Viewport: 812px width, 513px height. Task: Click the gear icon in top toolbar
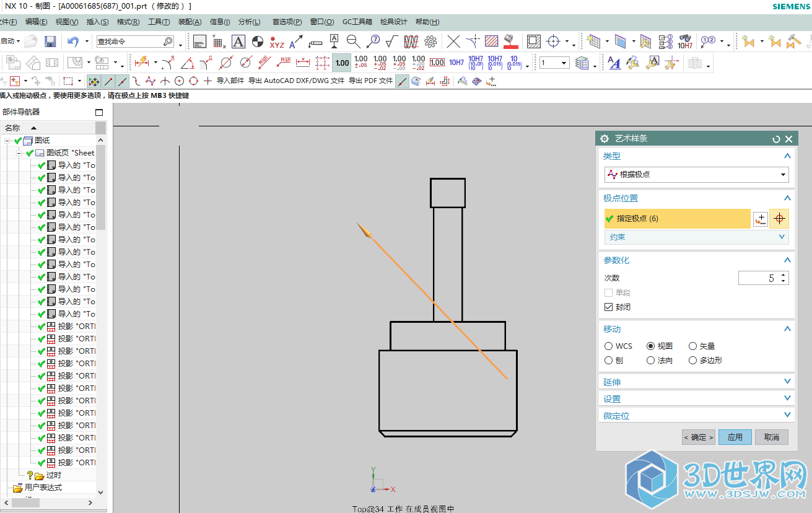(x=431, y=42)
